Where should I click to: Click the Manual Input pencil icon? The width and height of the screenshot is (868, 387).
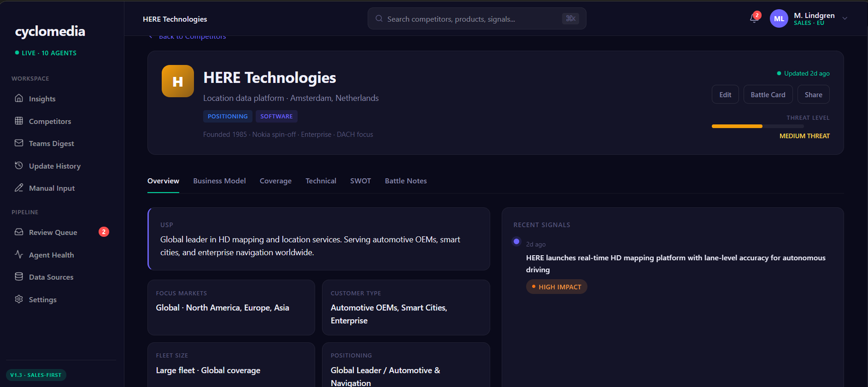pos(19,188)
